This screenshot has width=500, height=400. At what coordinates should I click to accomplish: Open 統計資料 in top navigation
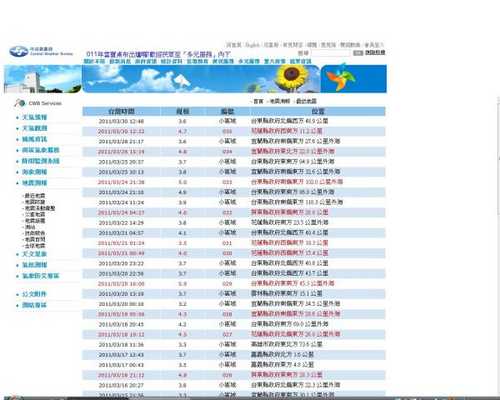pos(171,61)
